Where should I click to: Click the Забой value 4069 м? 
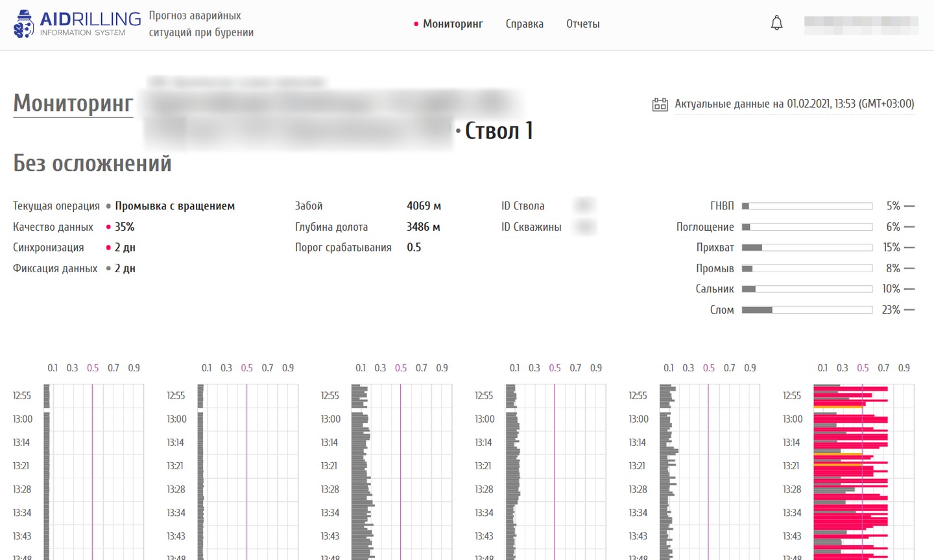424,206
